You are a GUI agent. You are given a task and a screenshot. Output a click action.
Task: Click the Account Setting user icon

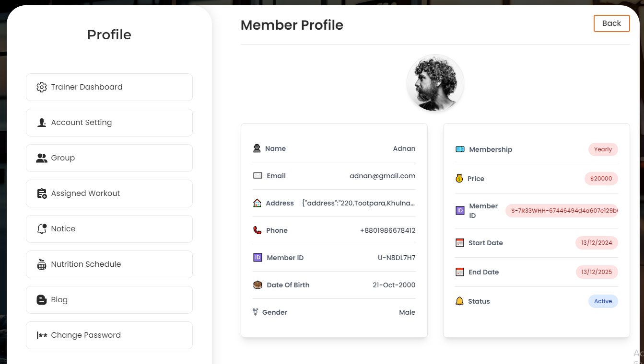point(42,123)
